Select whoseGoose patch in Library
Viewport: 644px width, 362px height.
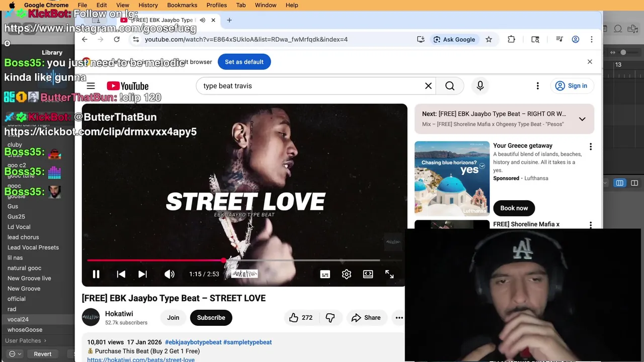coord(25,330)
